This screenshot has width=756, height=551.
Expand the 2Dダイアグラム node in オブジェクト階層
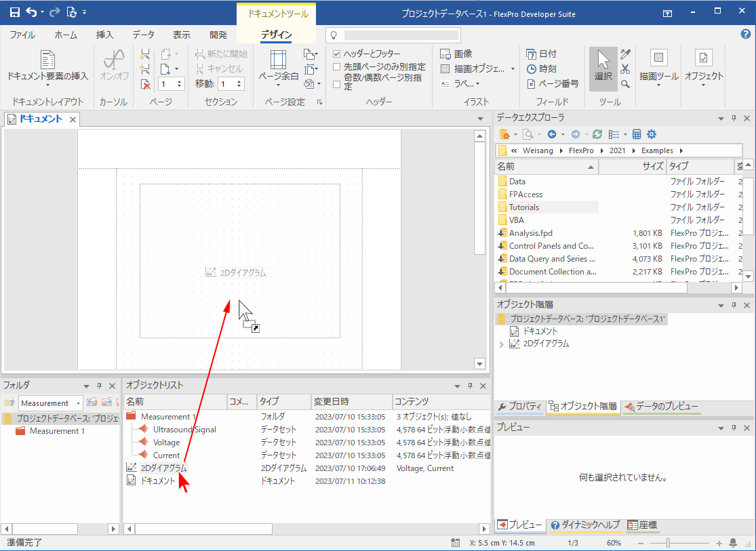point(502,344)
